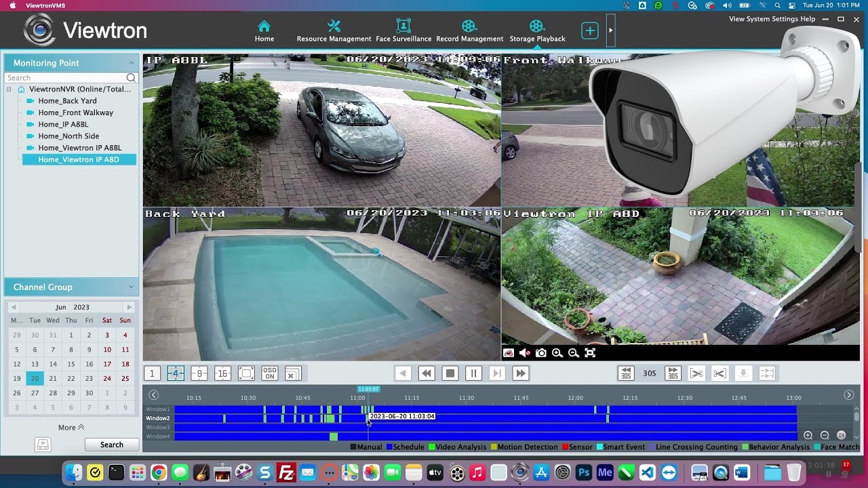
Task: Switch to 16-window layout
Action: tap(222, 373)
